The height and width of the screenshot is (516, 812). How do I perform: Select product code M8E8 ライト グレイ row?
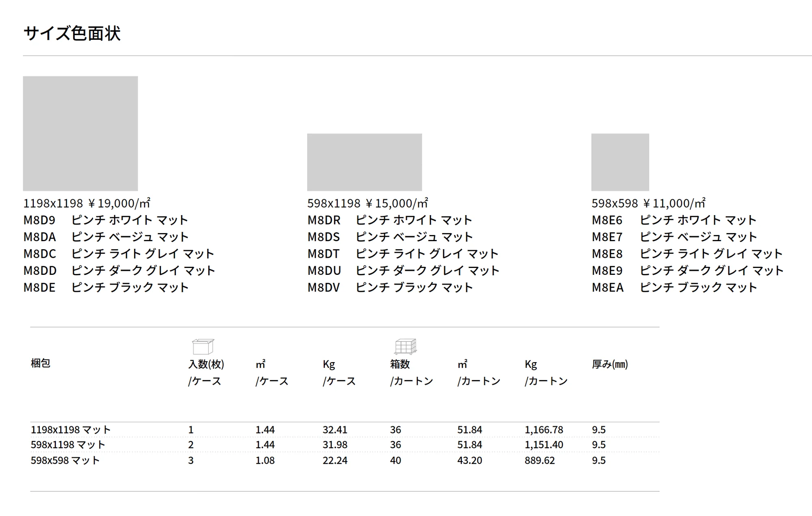coord(687,254)
